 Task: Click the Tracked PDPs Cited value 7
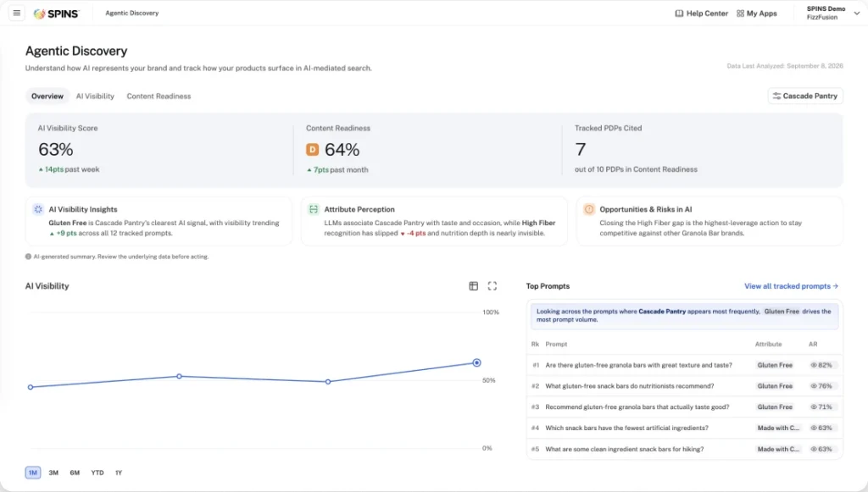580,149
